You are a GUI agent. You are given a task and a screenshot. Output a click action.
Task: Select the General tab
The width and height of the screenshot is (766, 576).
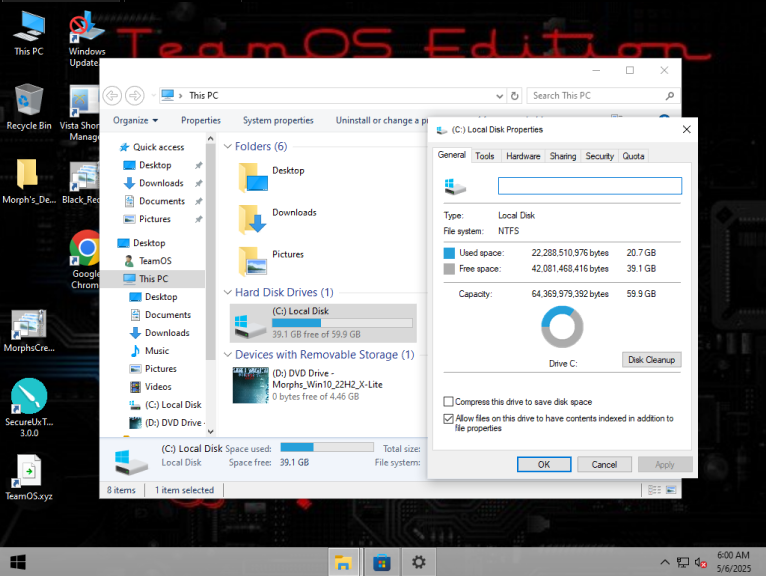451,155
